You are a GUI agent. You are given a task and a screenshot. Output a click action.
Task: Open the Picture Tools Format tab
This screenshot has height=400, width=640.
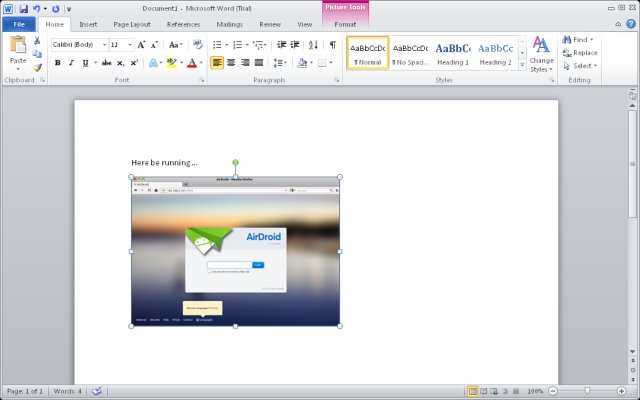tap(345, 23)
